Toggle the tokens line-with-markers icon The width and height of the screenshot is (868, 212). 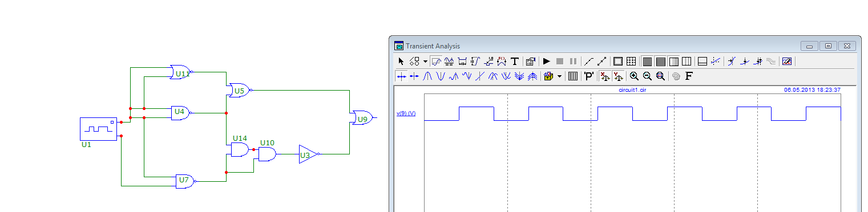pyautogui.click(x=602, y=61)
